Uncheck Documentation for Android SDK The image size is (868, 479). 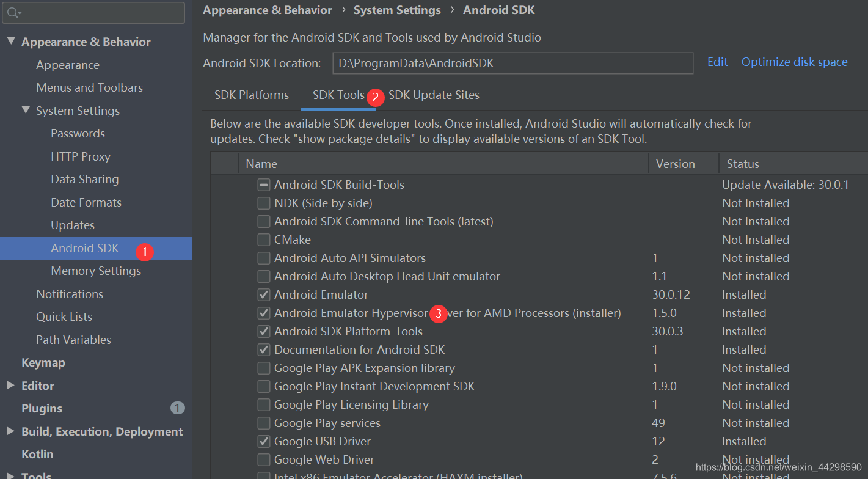[x=264, y=349]
